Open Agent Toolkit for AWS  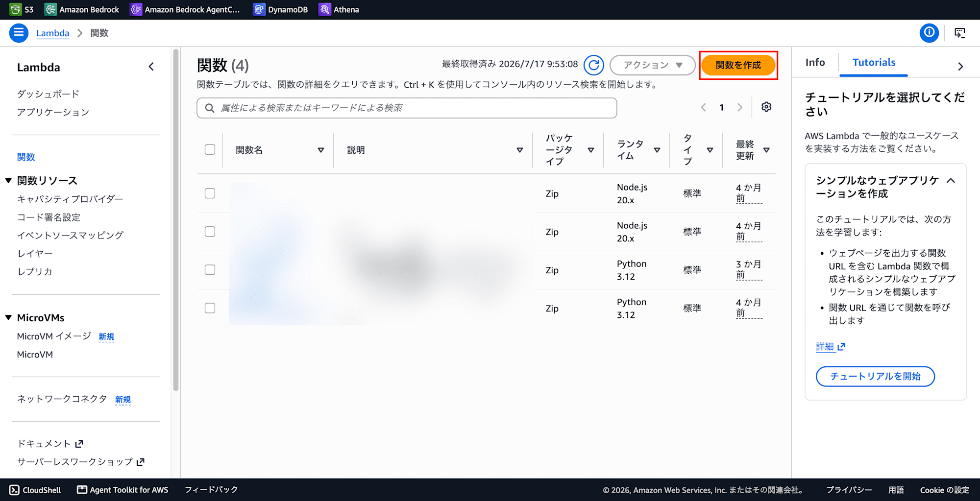point(122,490)
